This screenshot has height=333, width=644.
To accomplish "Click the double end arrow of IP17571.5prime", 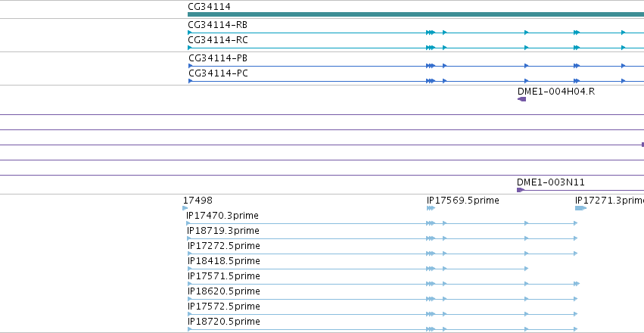I will click(x=577, y=284).
